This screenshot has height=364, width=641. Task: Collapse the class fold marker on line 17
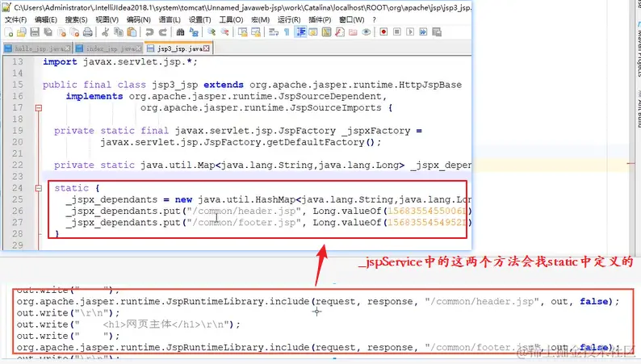point(39,108)
